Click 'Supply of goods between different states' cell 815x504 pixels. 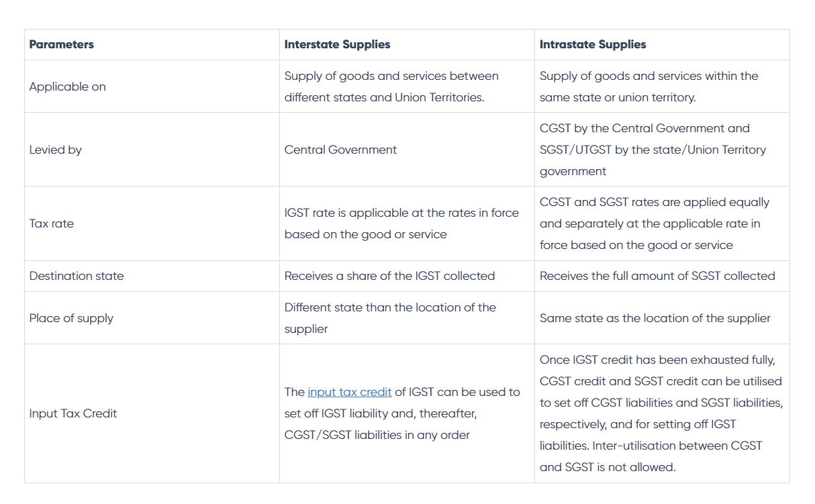pos(391,87)
